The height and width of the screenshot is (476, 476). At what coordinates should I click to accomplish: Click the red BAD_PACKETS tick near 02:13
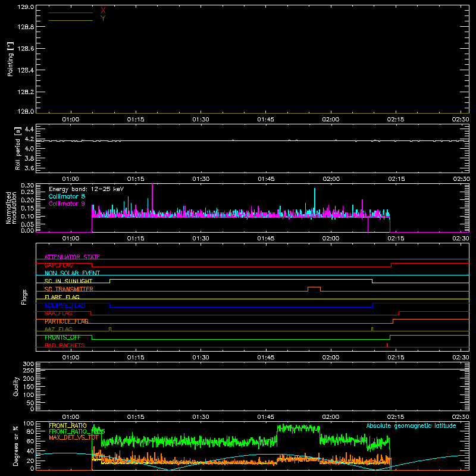coord(387,345)
